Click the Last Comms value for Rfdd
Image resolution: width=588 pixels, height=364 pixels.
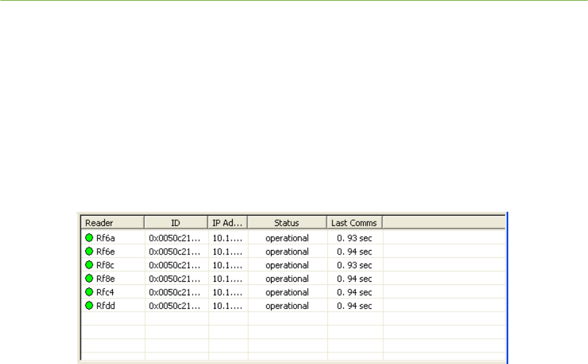[355, 306]
